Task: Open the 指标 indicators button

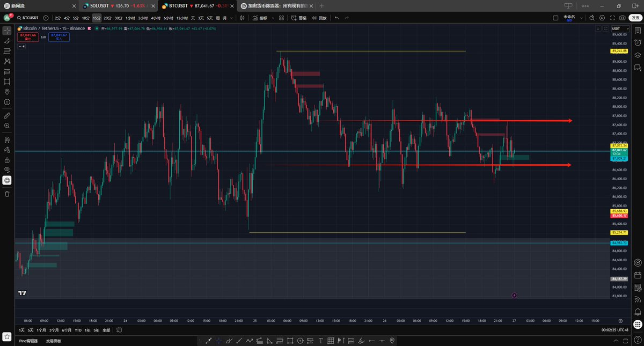Action: (260, 18)
